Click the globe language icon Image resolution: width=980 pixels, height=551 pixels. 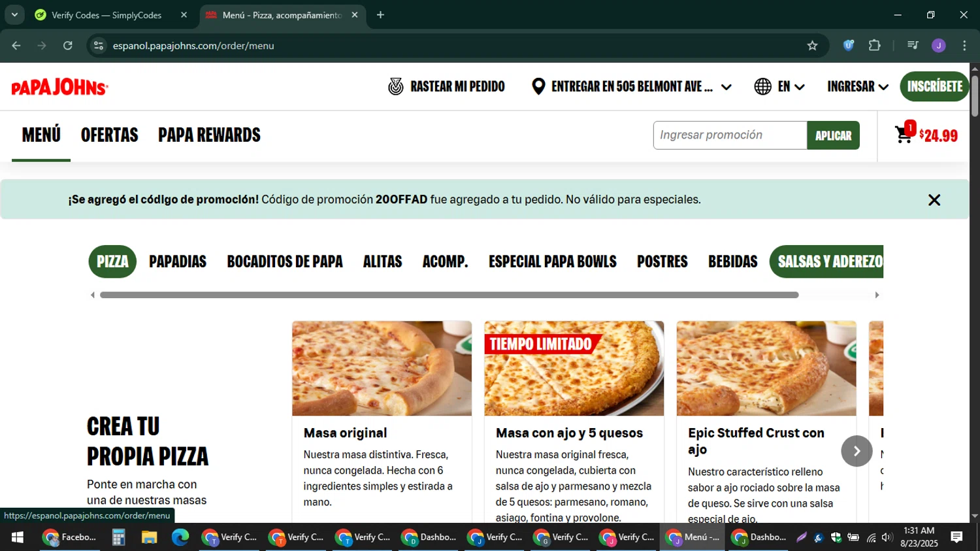tap(762, 86)
